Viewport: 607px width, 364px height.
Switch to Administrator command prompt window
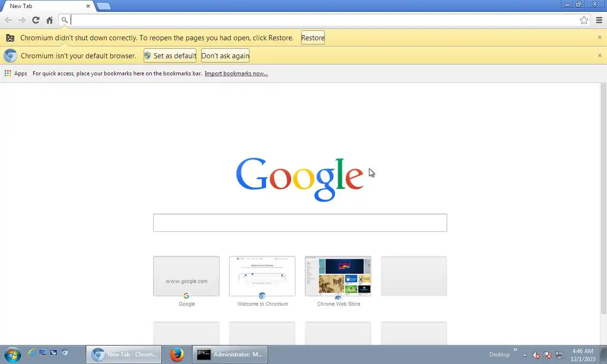[230, 355]
